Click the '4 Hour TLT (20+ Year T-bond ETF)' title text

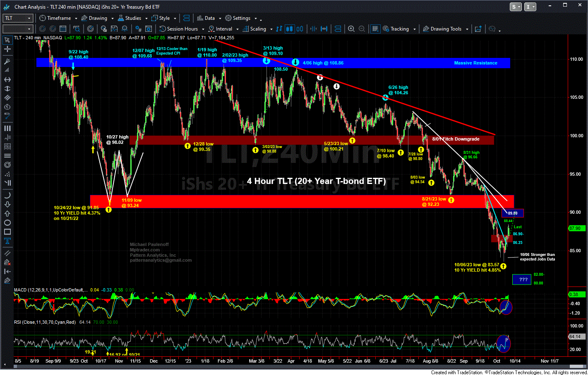(x=317, y=181)
